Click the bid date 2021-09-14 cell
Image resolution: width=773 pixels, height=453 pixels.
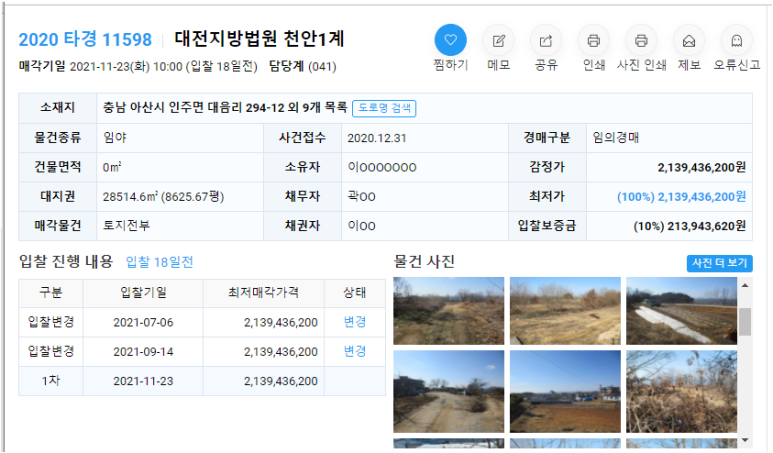click(x=143, y=352)
